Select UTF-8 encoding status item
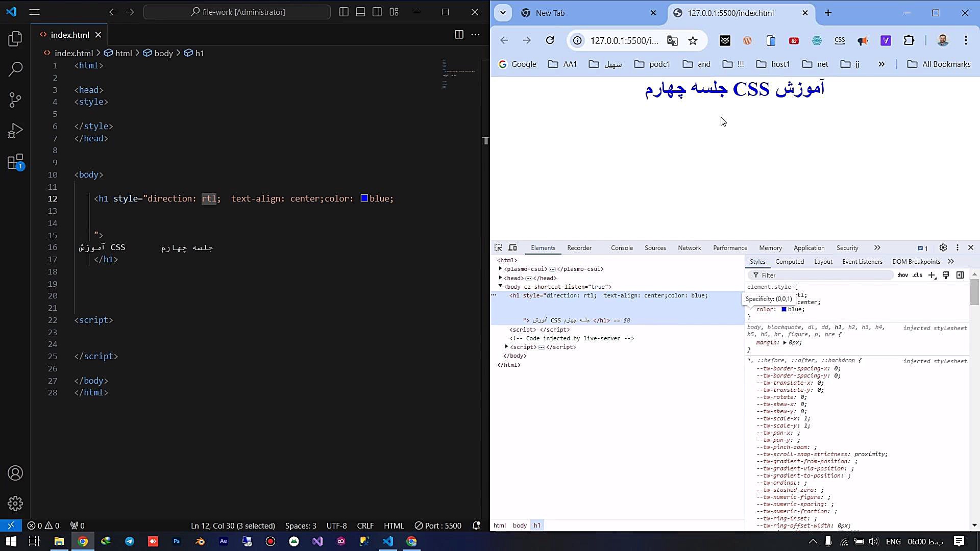The height and width of the screenshot is (551, 980). point(336,525)
